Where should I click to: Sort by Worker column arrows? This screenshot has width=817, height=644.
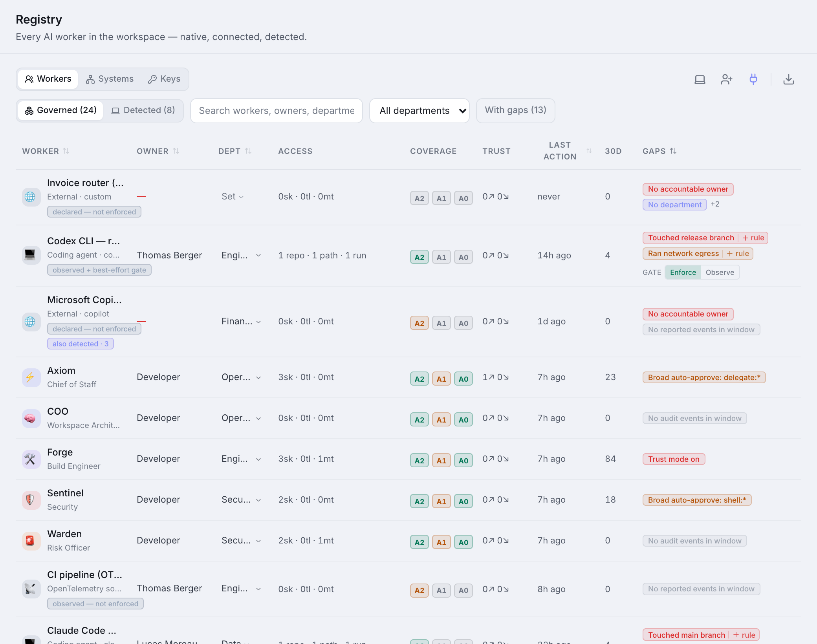66,151
